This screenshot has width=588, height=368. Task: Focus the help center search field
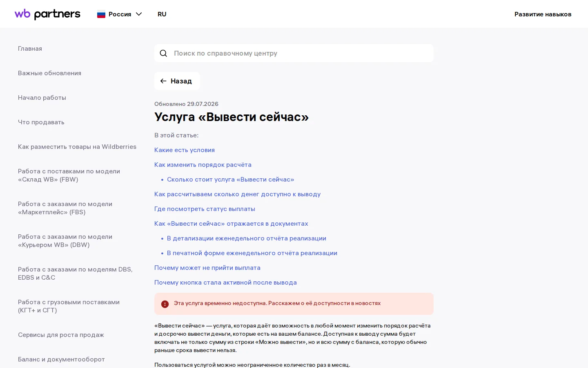point(294,53)
